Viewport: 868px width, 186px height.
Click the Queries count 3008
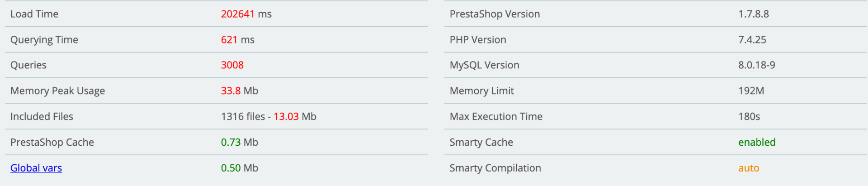click(232, 65)
